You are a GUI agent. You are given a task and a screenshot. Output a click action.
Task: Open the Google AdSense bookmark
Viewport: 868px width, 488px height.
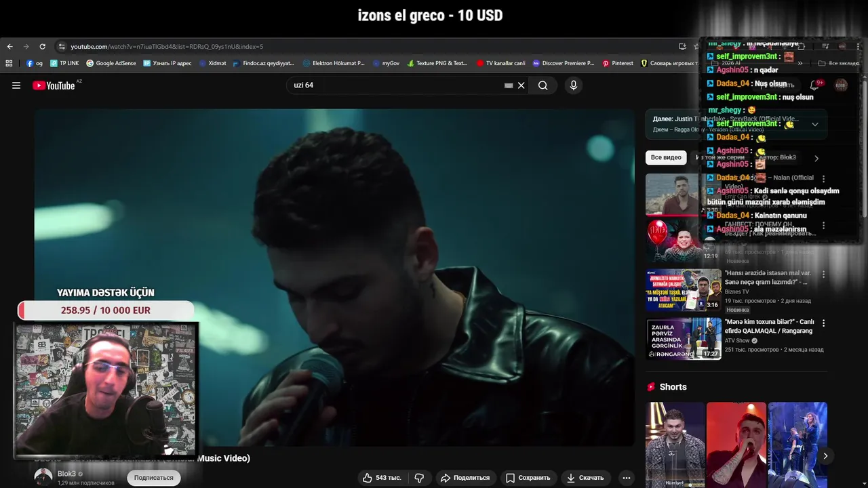tap(111, 63)
